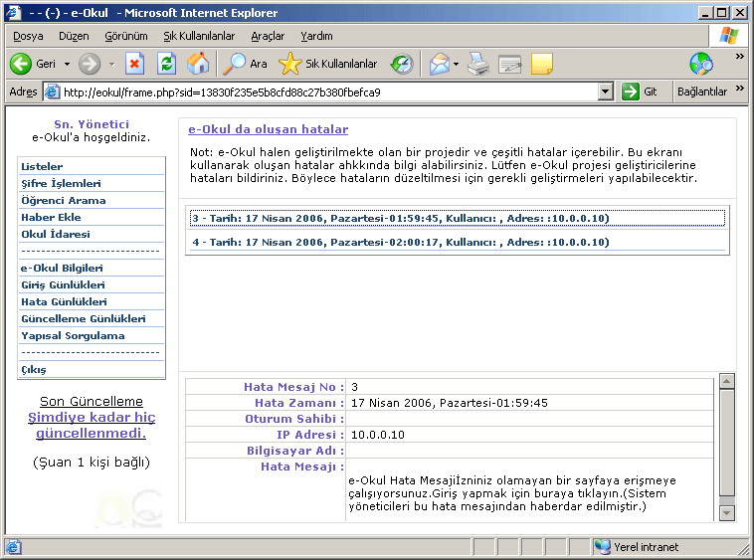
Task: Open the Sık Kullanılanlar menu
Action: click(x=199, y=36)
